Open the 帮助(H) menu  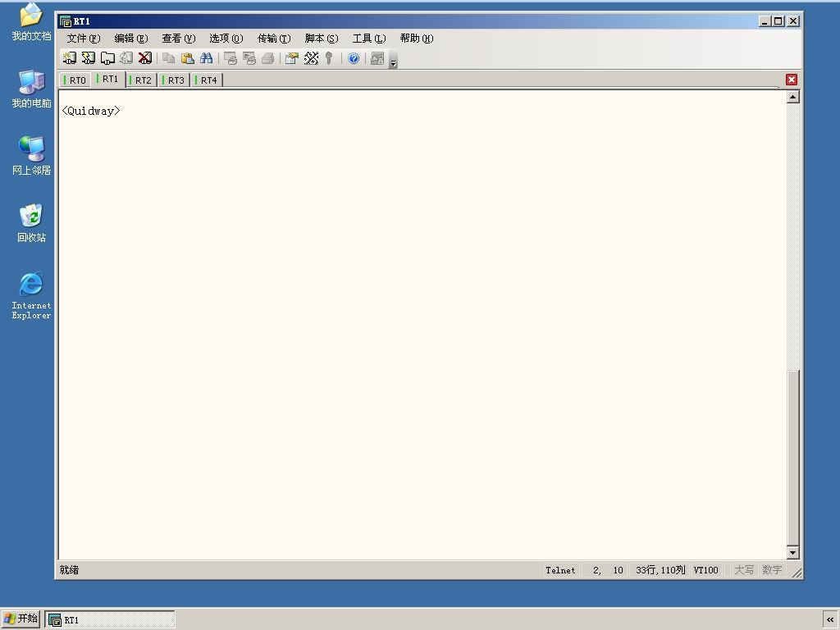pyautogui.click(x=417, y=39)
